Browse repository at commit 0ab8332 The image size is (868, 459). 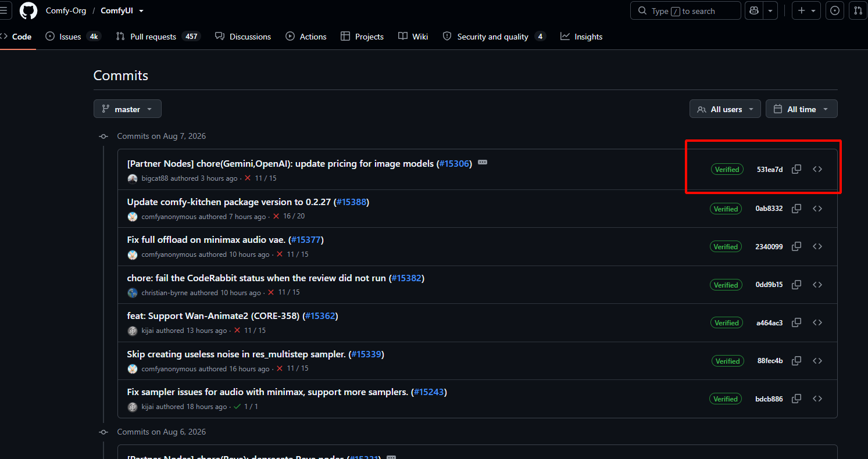(x=817, y=208)
